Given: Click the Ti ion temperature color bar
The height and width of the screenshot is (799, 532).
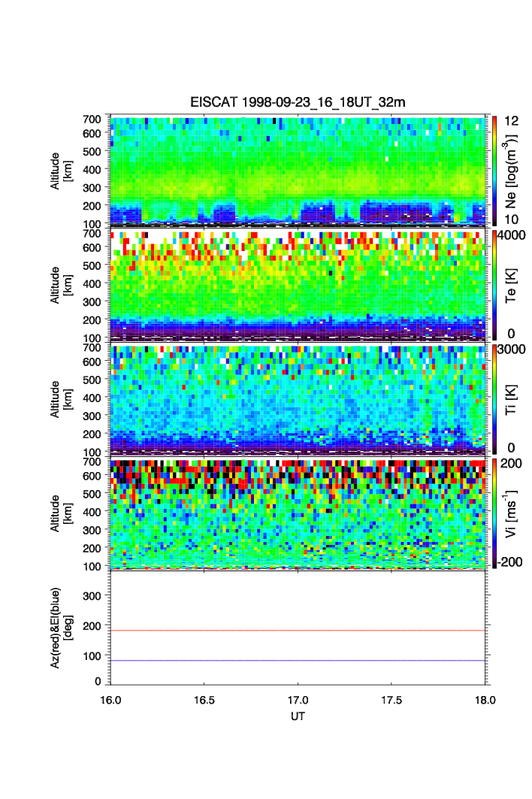Looking at the screenshot, I should click(x=493, y=398).
